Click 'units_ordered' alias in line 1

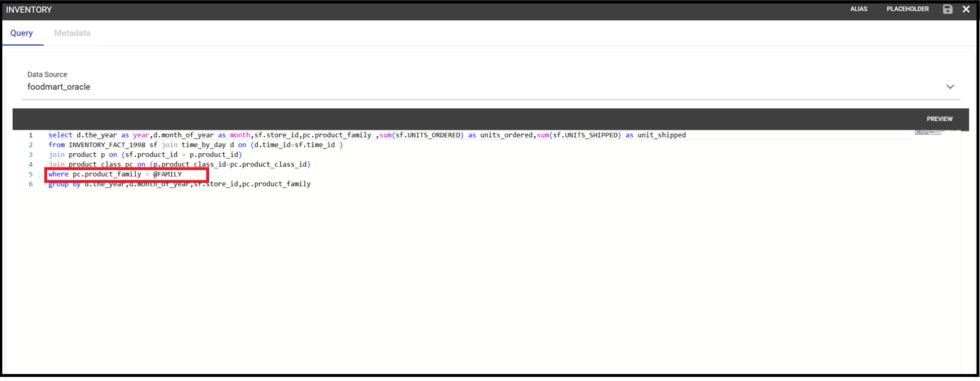(x=506, y=135)
